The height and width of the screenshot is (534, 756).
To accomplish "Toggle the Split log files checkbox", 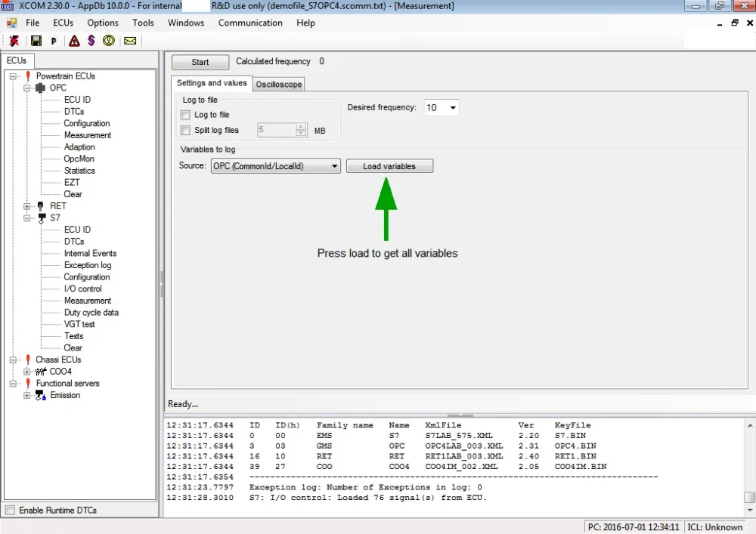I will [x=185, y=130].
